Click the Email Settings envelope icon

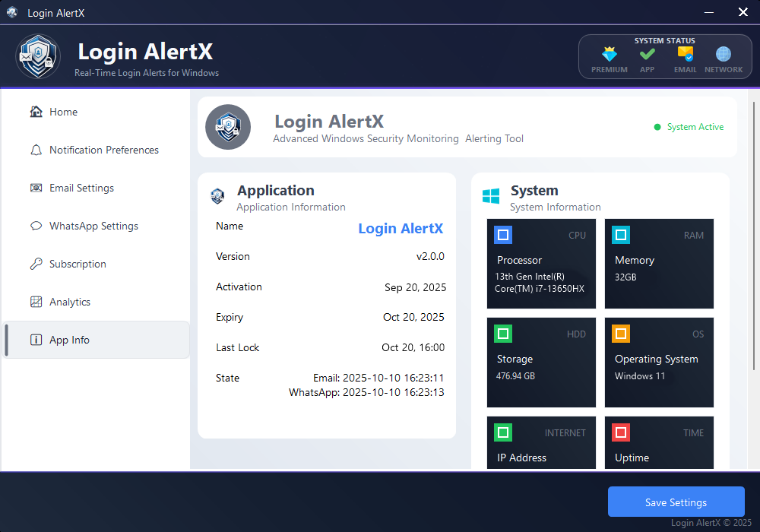coord(36,188)
